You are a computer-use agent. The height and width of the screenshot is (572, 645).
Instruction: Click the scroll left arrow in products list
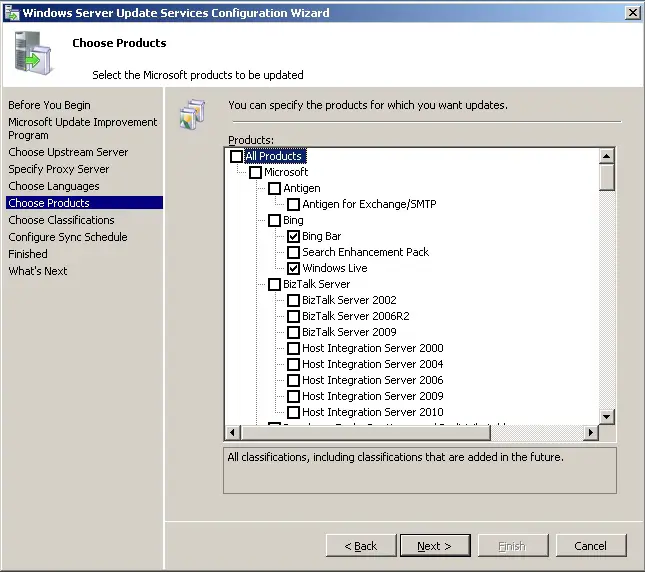coord(233,432)
